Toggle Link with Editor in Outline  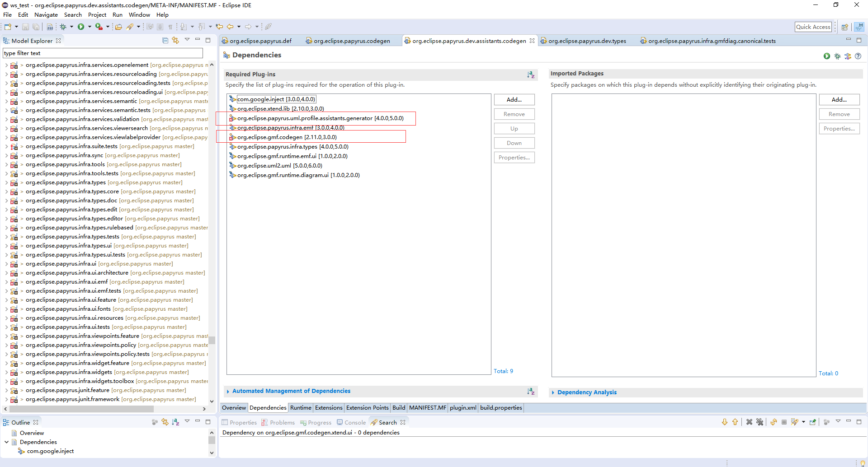coord(165,422)
